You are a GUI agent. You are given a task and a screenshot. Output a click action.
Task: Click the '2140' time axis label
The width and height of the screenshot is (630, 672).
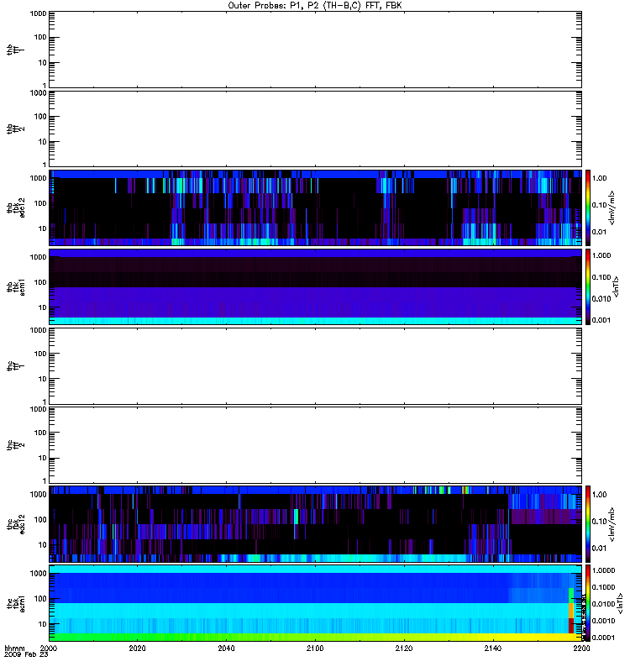493,648
